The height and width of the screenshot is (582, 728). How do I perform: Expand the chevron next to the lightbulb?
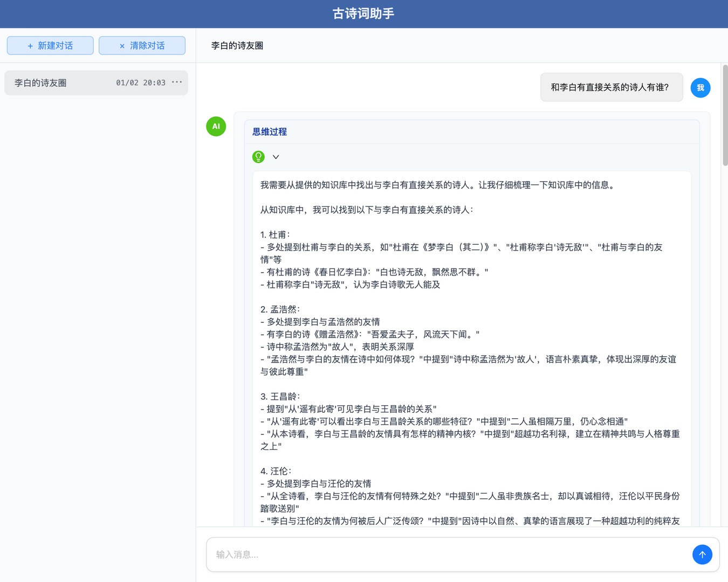(276, 157)
